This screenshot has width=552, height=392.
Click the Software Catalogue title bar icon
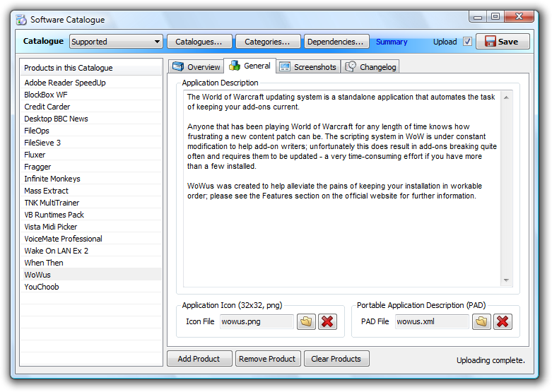tap(21, 19)
